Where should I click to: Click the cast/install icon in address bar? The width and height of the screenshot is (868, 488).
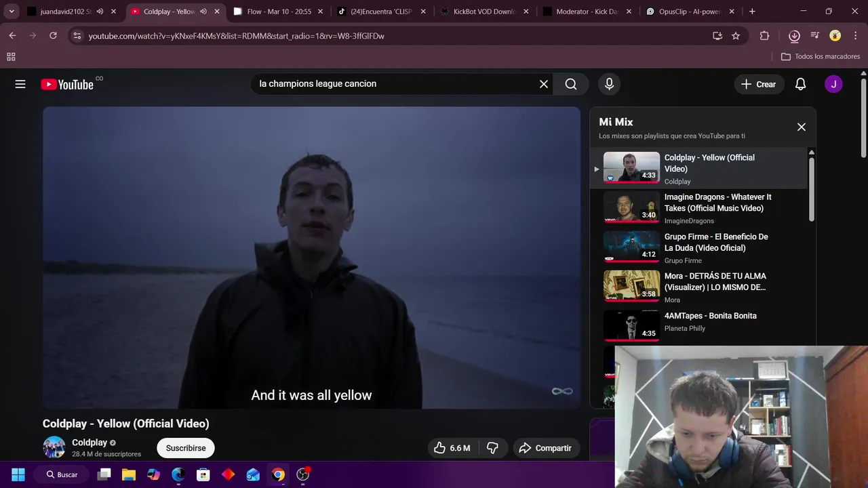click(x=717, y=36)
